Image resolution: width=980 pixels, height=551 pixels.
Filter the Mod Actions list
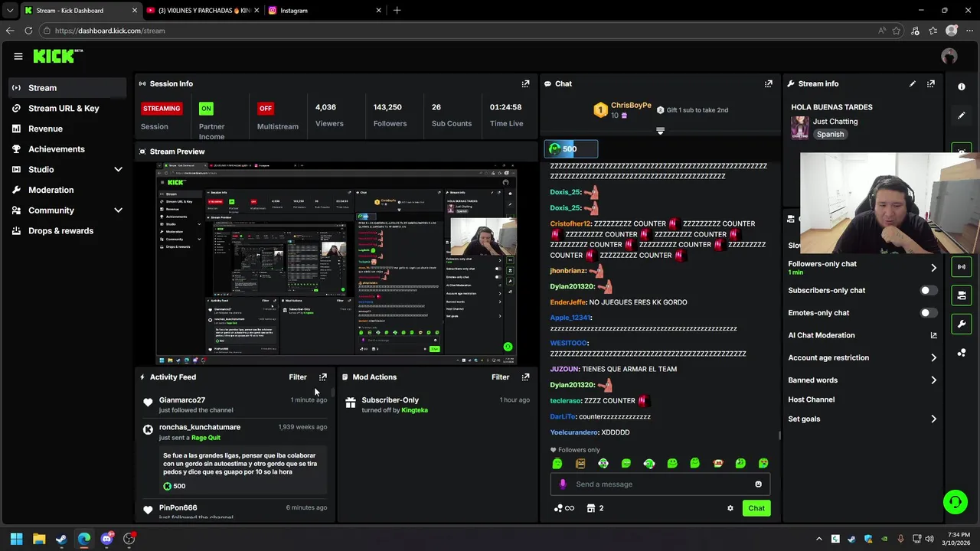pyautogui.click(x=501, y=377)
